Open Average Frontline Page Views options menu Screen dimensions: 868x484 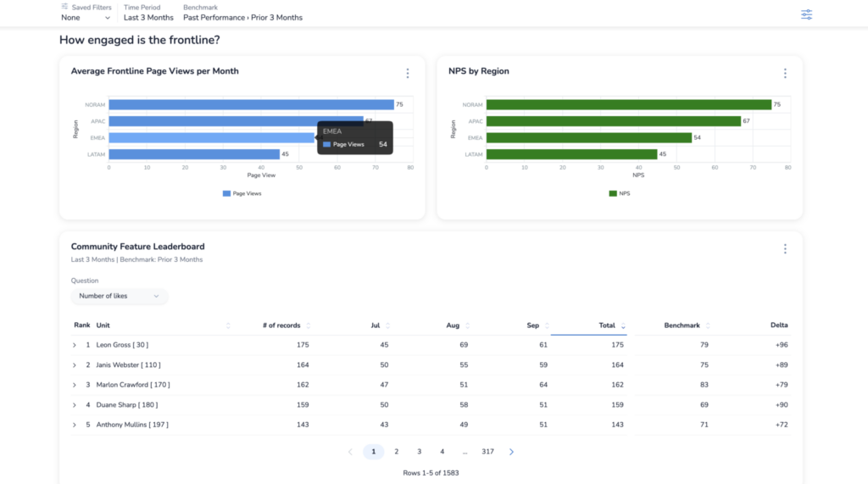click(x=408, y=74)
